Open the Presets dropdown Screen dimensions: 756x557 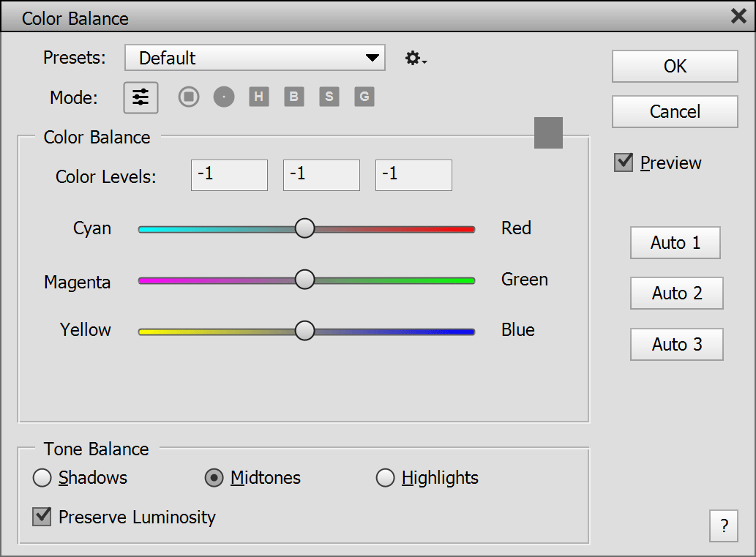pyautogui.click(x=255, y=58)
